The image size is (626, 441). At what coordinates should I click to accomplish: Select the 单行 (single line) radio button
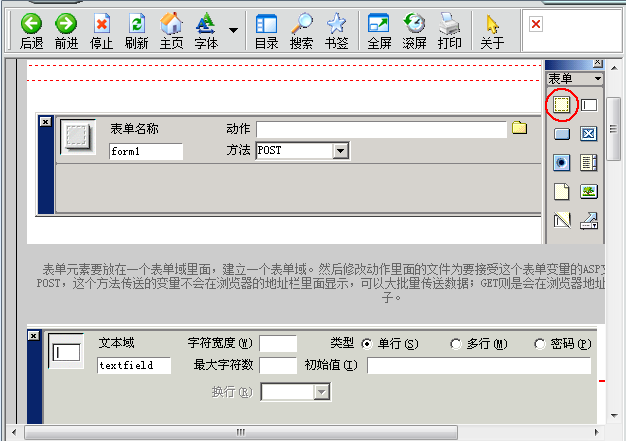click(367, 344)
